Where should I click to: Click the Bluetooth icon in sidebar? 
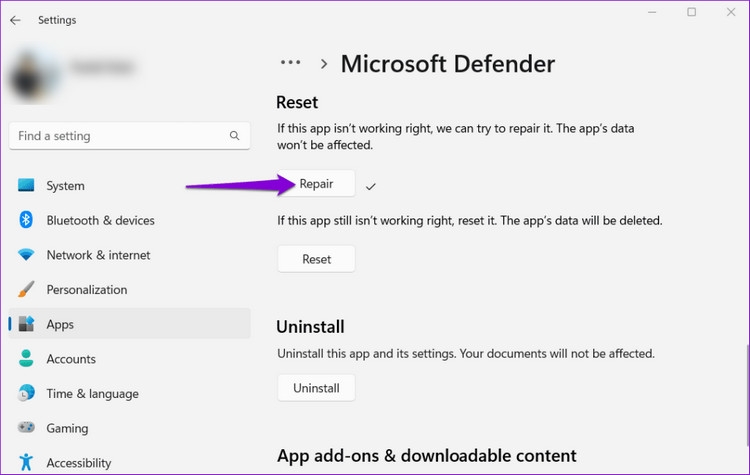[x=26, y=220]
